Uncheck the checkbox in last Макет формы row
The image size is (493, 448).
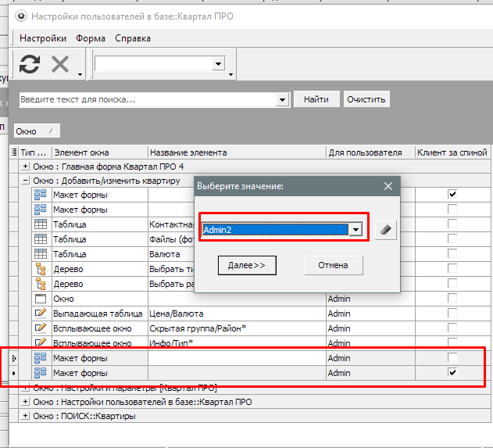click(x=452, y=373)
